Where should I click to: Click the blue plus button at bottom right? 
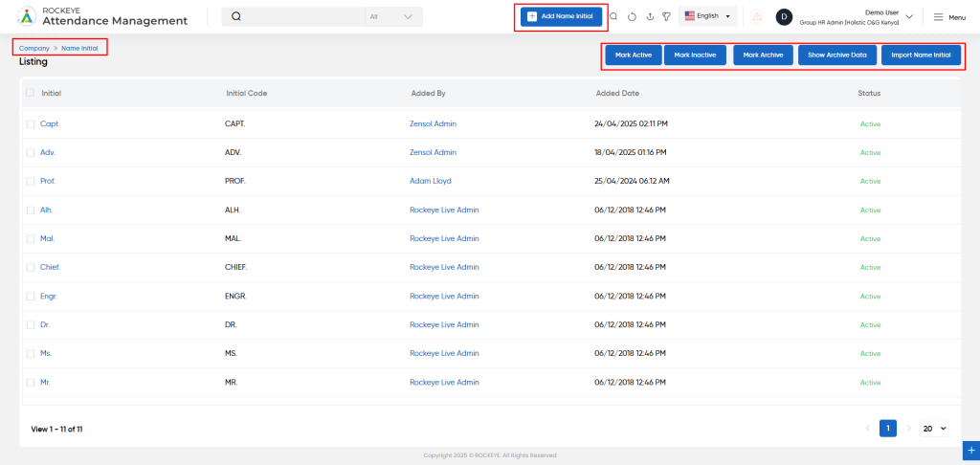971,450
